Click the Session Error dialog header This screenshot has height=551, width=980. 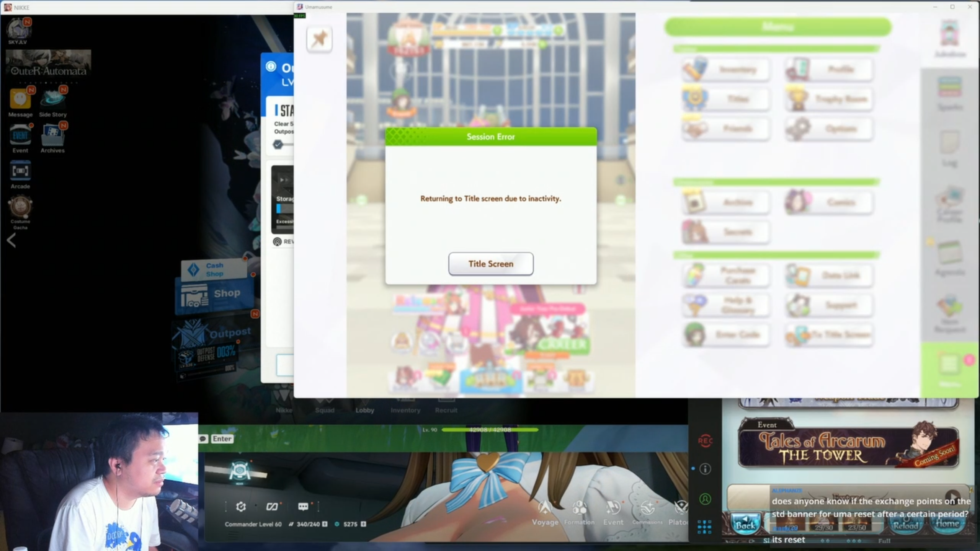tap(491, 137)
